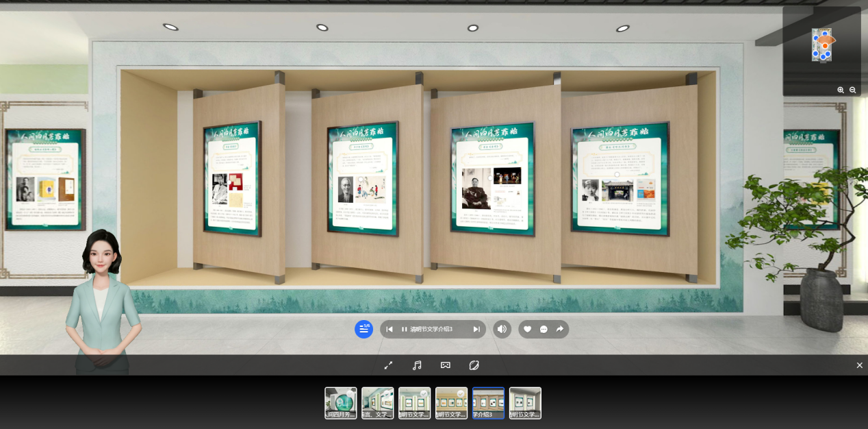Enter fullscreen with the diagonal arrows icon
This screenshot has height=429, width=868.
(x=388, y=365)
